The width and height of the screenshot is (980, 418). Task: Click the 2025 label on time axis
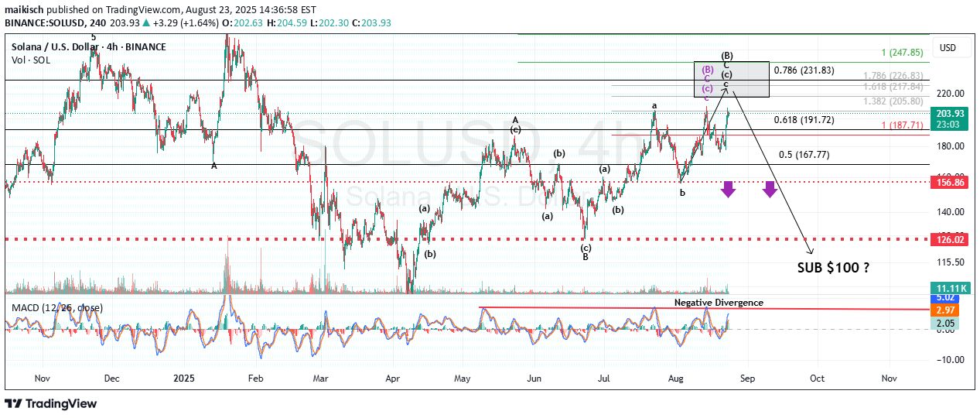coord(184,379)
